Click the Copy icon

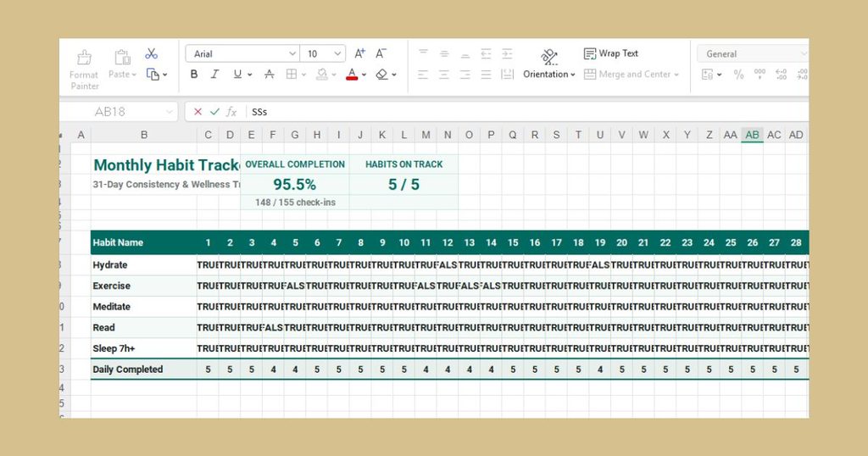point(153,74)
